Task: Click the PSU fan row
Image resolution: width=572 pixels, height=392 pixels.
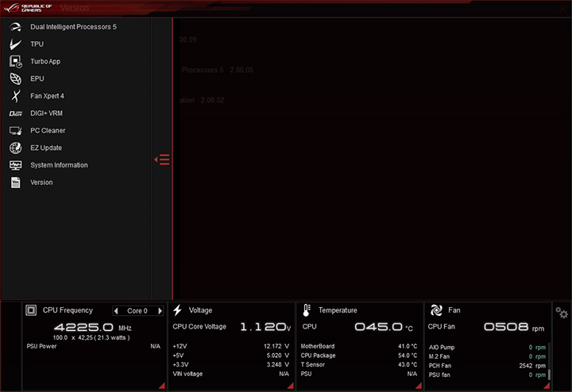Action: pyautogui.click(x=487, y=375)
